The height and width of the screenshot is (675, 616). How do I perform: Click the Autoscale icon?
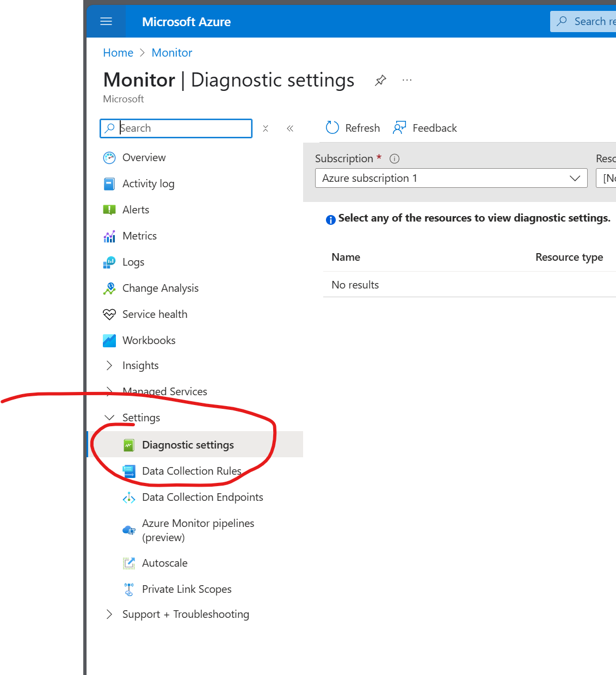129,563
